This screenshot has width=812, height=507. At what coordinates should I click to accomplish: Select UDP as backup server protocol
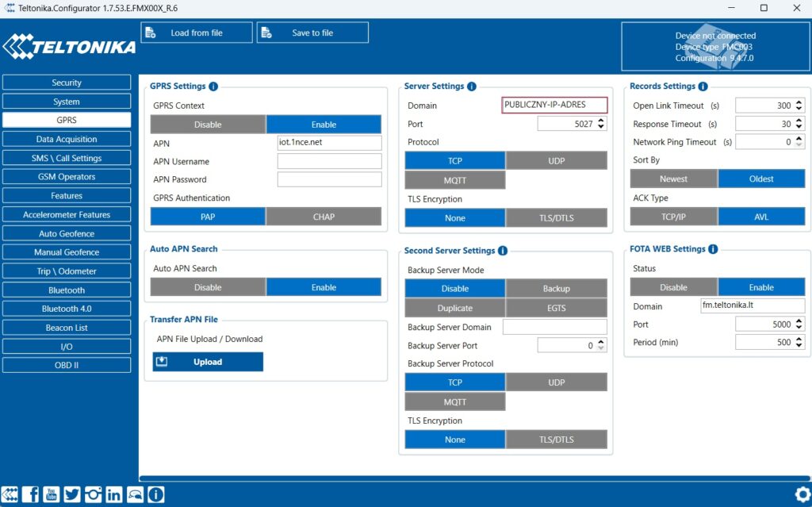click(556, 382)
